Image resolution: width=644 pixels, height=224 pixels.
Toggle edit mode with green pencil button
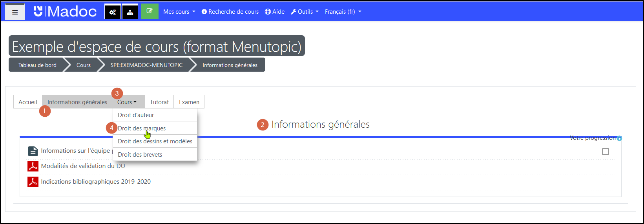coord(150,11)
